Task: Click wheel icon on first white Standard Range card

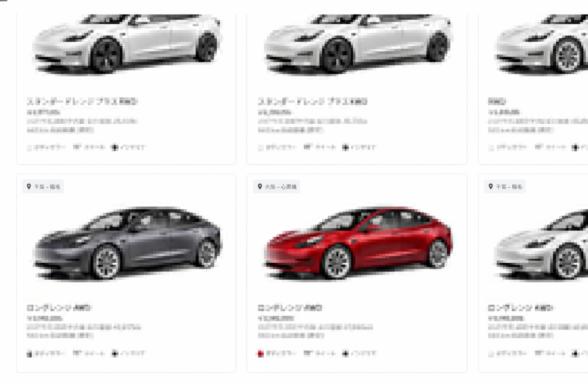Action: click(x=77, y=147)
